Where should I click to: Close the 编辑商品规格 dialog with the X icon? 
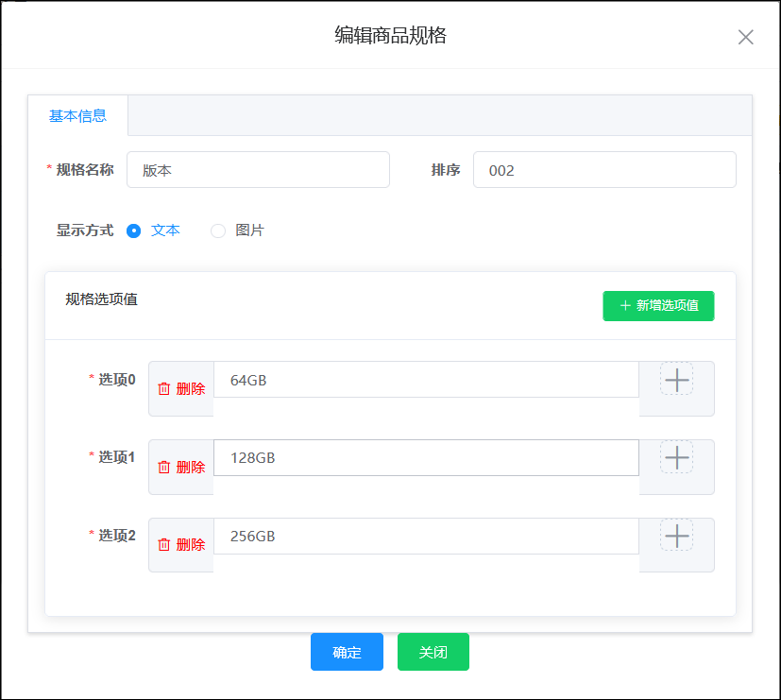point(745,37)
